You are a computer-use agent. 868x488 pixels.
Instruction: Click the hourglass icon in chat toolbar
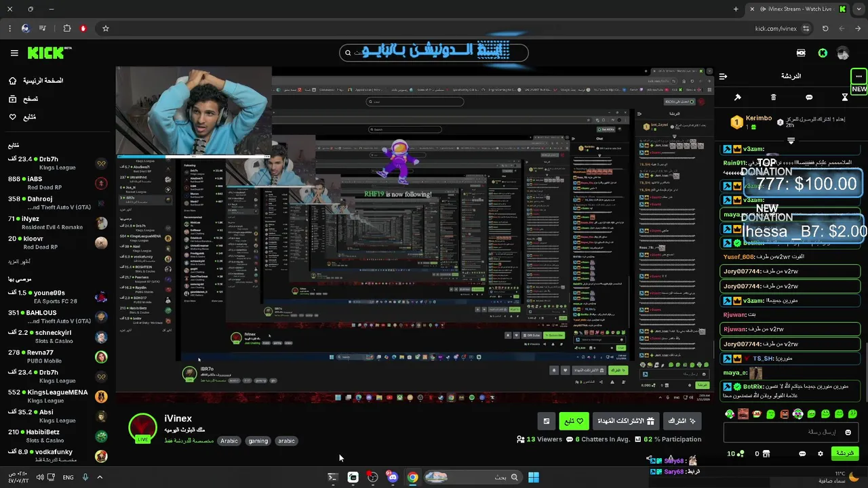(845, 98)
